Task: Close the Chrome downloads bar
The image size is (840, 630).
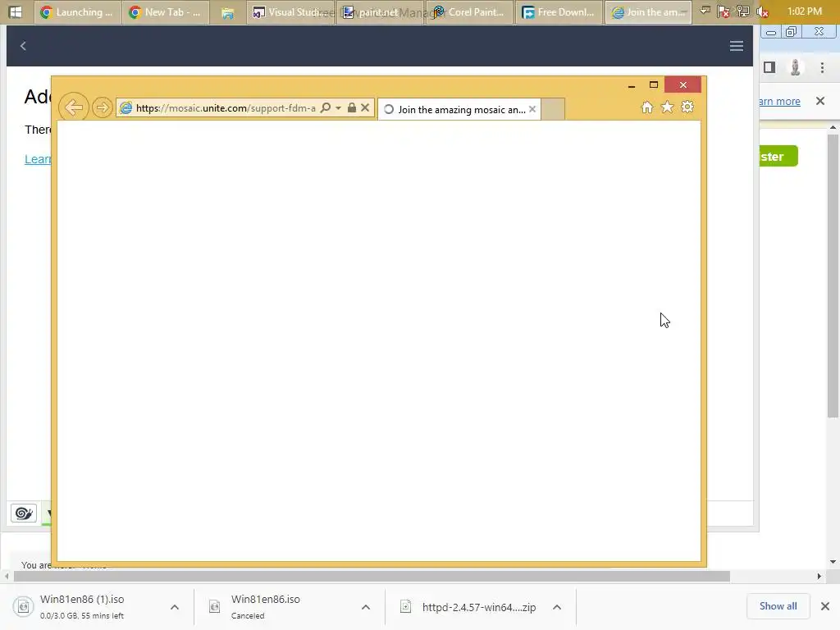Action: [x=825, y=606]
